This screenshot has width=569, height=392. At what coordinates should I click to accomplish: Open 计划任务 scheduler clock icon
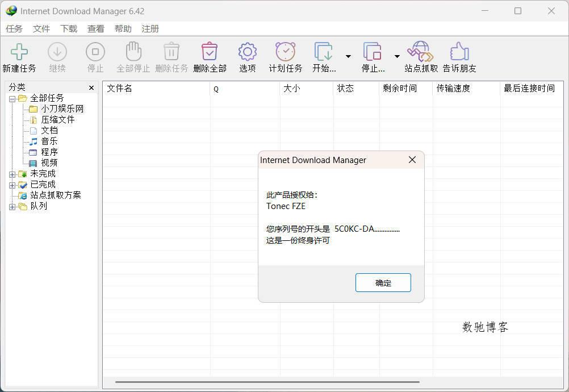click(286, 52)
